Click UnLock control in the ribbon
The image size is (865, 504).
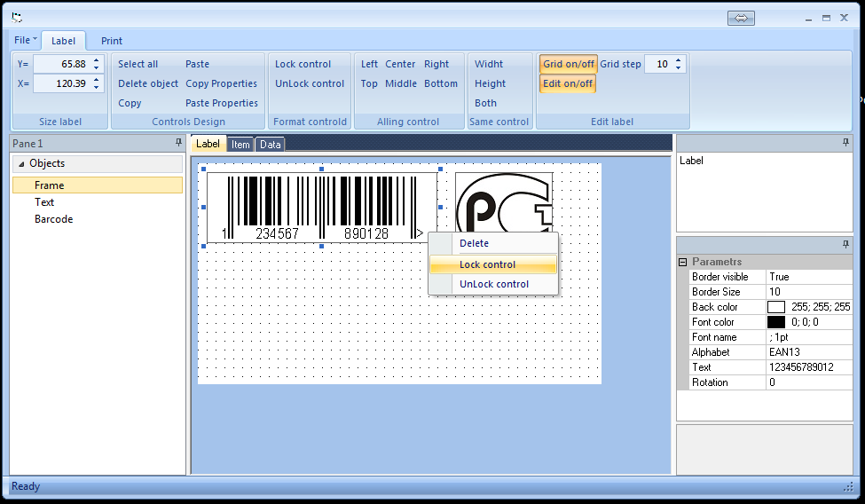pos(310,83)
